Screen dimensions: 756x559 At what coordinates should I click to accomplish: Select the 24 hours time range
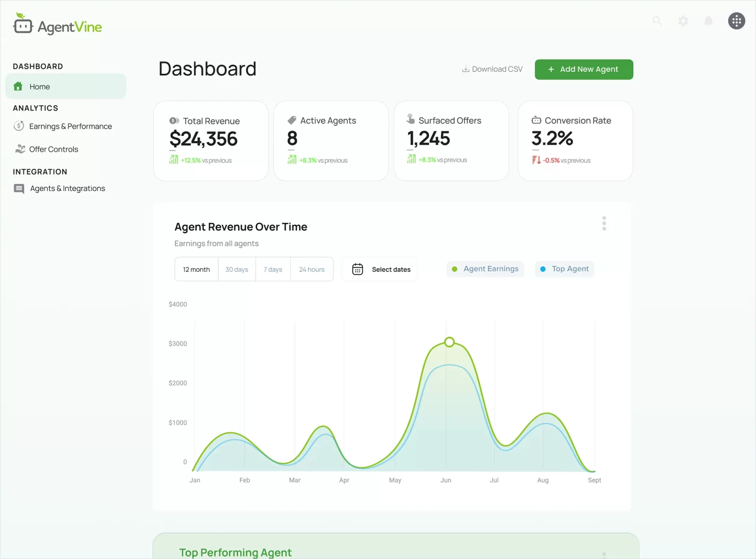click(312, 270)
